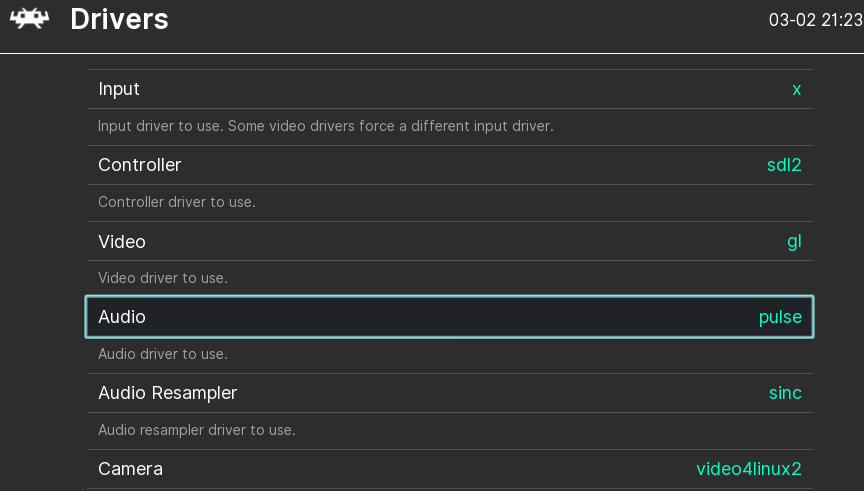This screenshot has height=491, width=864.
Task: Change the Input driver value x
Action: 796,89
